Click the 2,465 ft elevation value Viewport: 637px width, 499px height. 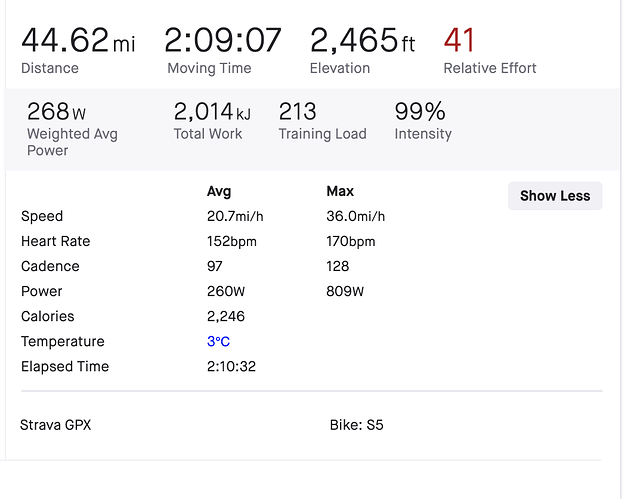click(362, 41)
